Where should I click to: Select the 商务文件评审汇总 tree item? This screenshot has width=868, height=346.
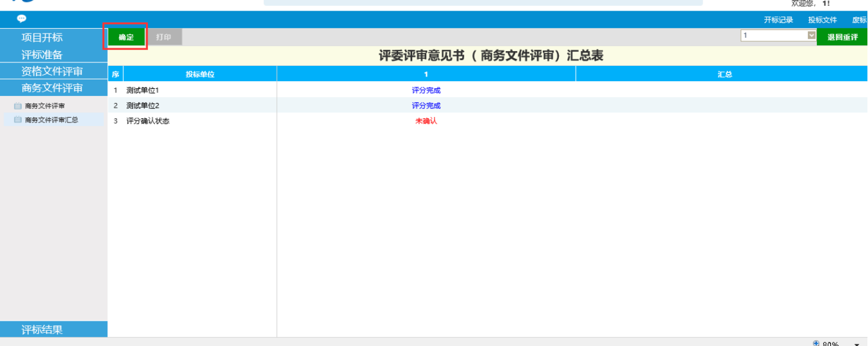(51, 119)
